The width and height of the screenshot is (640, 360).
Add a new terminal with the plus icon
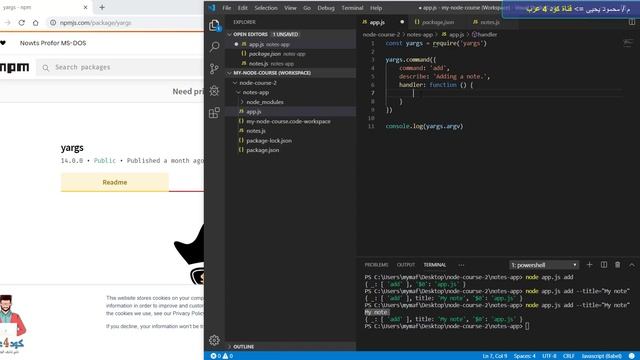[589, 265]
